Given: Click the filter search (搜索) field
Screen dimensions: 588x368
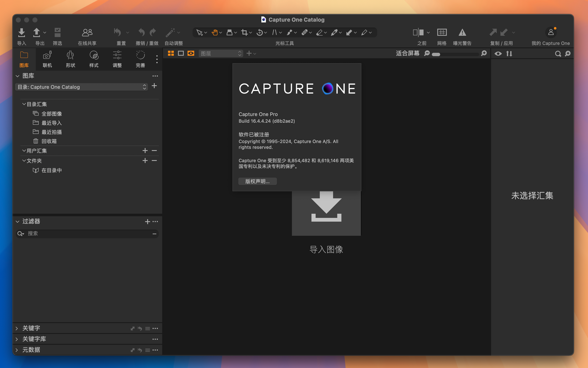Looking at the screenshot, I should point(87,234).
